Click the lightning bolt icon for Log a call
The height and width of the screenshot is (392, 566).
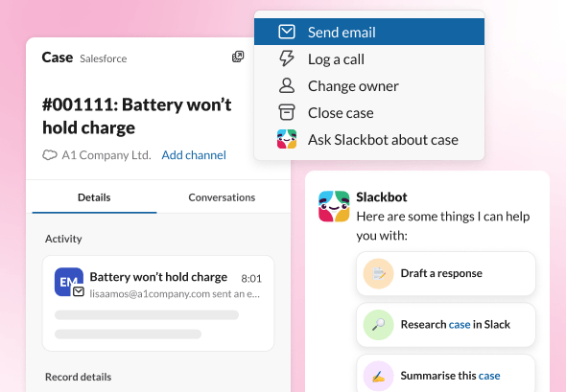tap(287, 58)
